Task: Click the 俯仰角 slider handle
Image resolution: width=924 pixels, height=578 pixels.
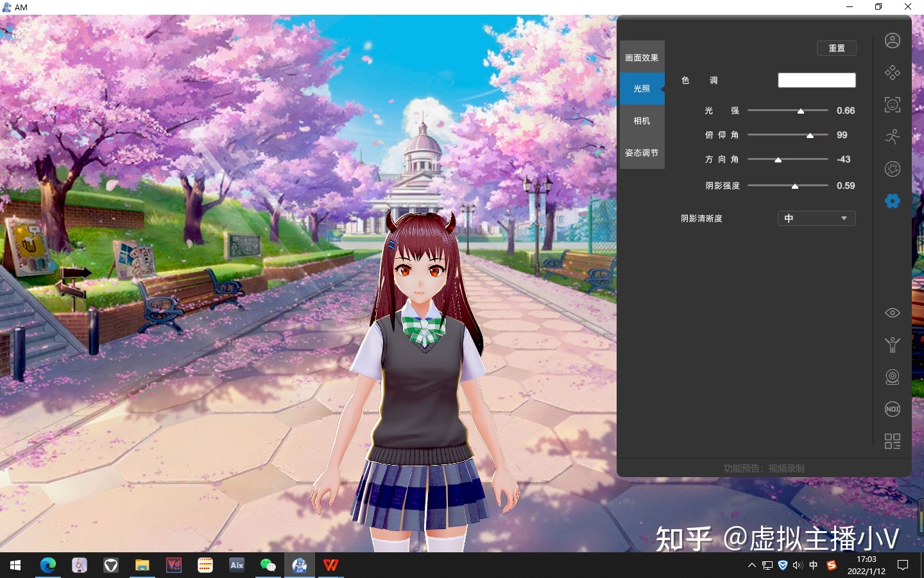Action: point(810,136)
